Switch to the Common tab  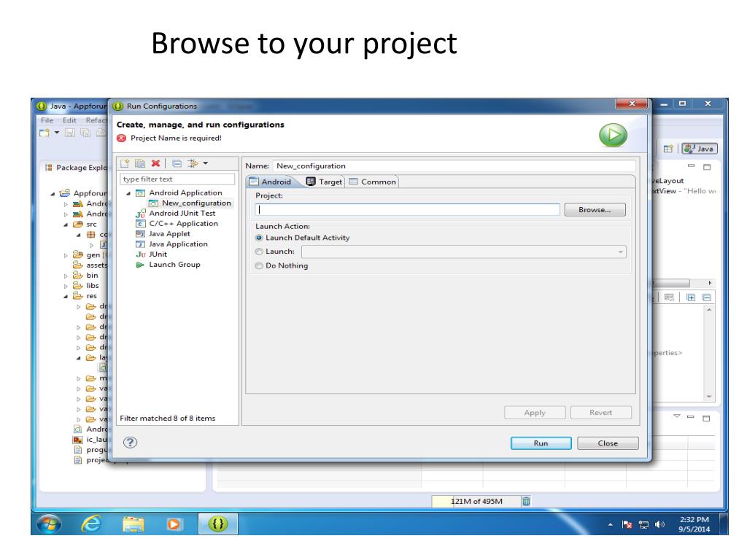[372, 182]
